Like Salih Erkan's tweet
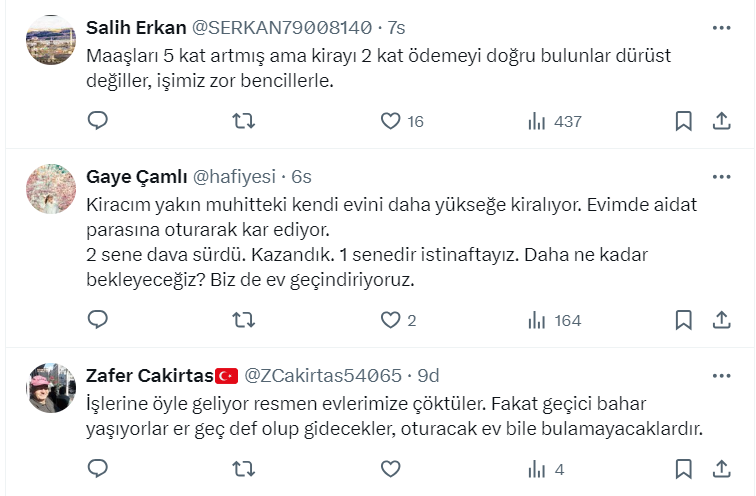 [x=391, y=121]
